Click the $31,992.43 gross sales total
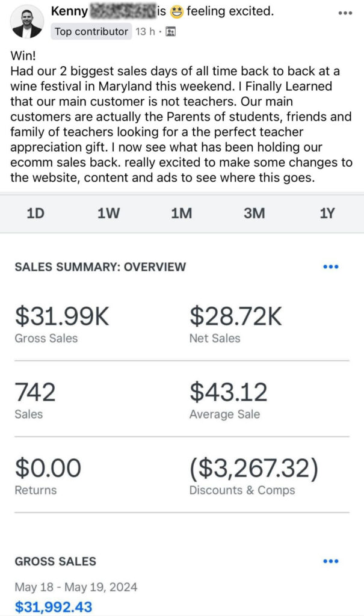Viewport: 364px width, 616px height. [x=54, y=607]
